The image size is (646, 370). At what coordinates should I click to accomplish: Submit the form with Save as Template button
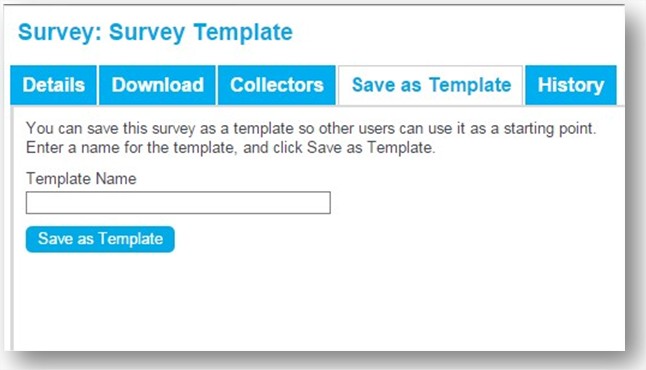pos(100,239)
